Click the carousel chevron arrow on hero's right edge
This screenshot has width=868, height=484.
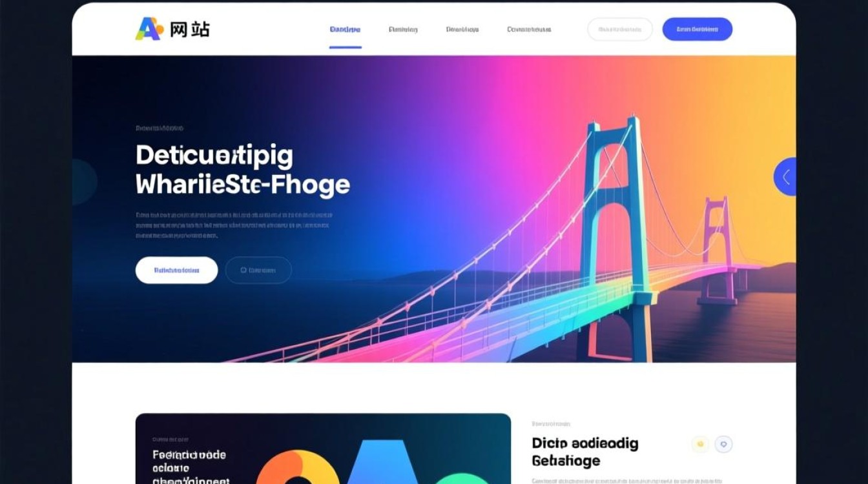(x=785, y=177)
